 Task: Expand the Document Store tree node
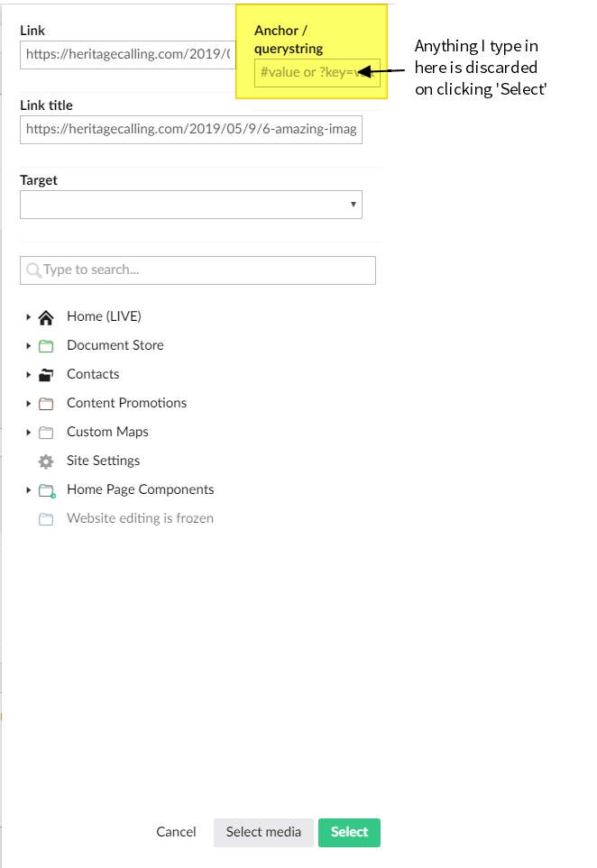(28, 345)
